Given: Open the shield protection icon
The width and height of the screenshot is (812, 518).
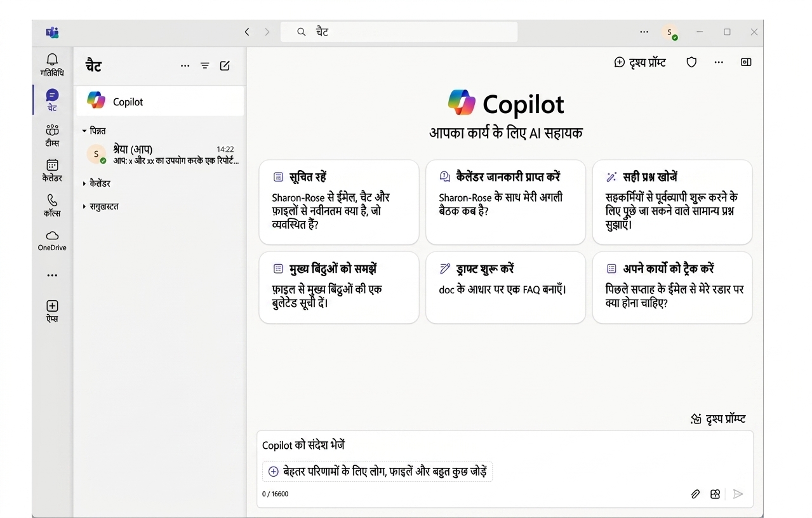Looking at the screenshot, I should coord(691,62).
